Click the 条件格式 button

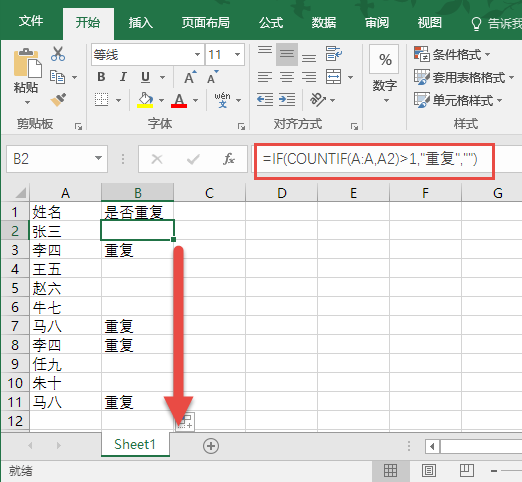pos(452,54)
